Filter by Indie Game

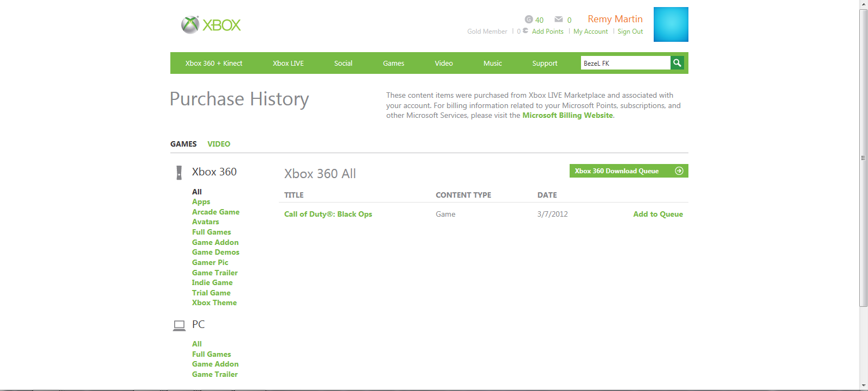click(212, 282)
